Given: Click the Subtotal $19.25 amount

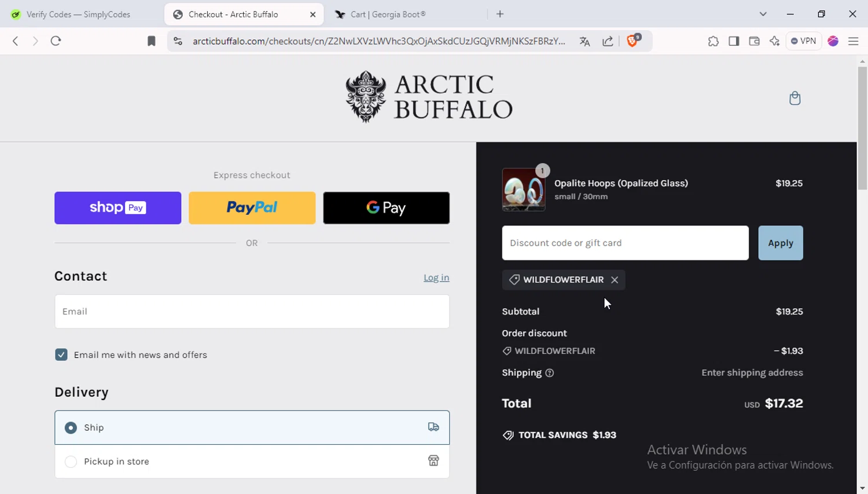Looking at the screenshot, I should coord(789,312).
